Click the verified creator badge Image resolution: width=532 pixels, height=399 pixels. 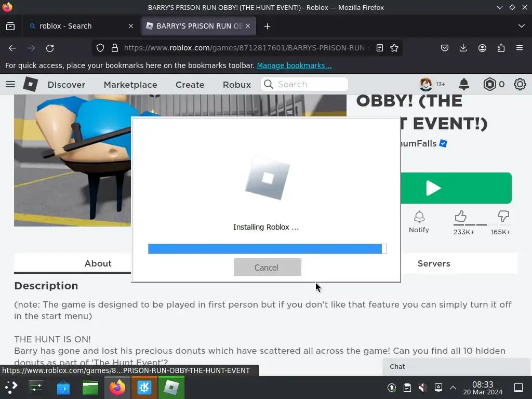(443, 143)
